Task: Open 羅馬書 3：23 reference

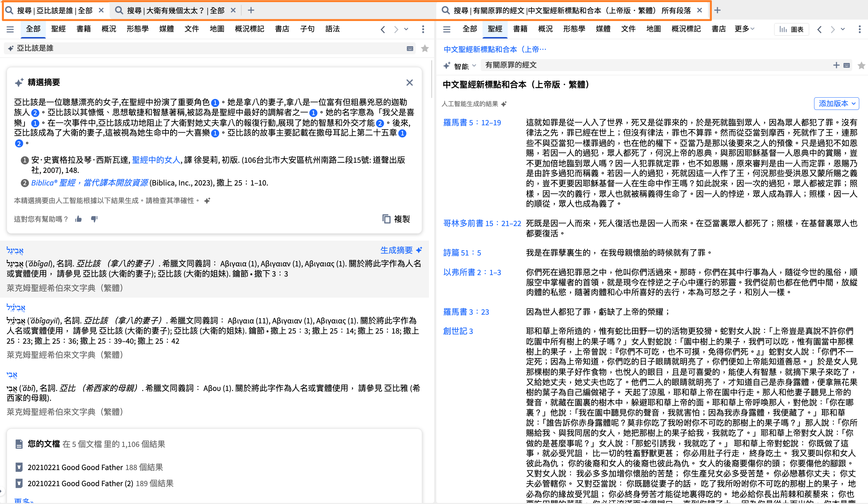Action: [466, 312]
